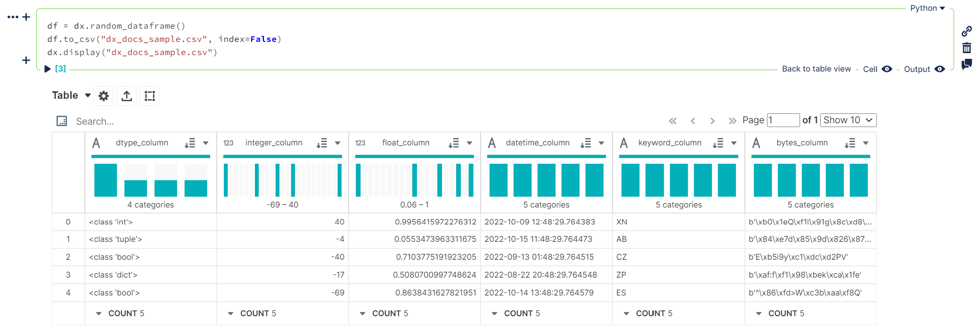The image size is (980, 335).
Task: Open cell comments icon
Action: pos(967,64)
